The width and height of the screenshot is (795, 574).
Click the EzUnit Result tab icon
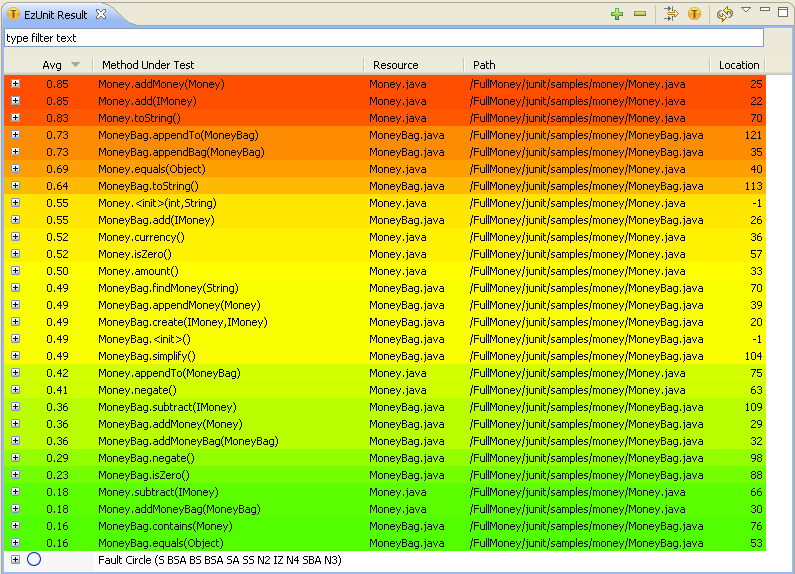(14, 15)
